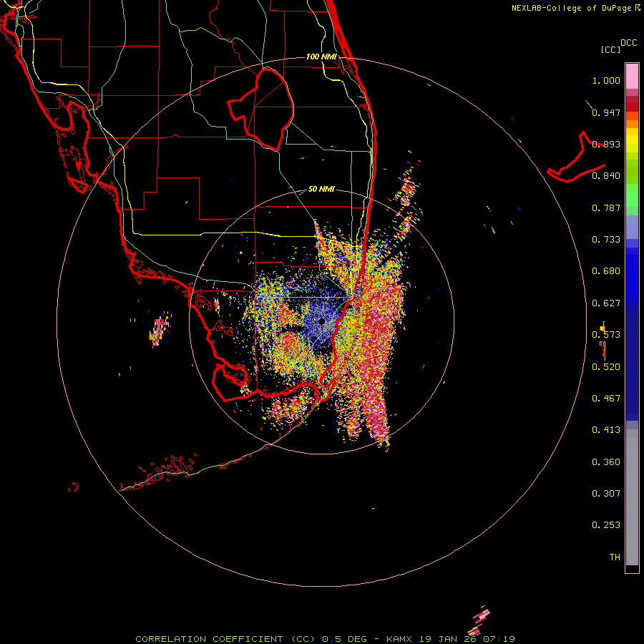Click the KAMX station identifier in the caption
The height and width of the screenshot is (644, 644).
tap(399, 639)
